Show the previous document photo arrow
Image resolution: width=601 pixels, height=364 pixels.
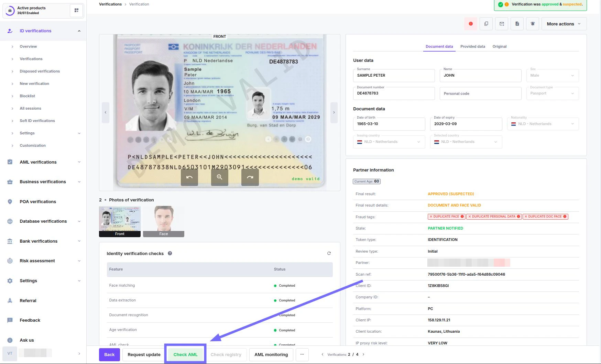pyautogui.click(x=106, y=112)
